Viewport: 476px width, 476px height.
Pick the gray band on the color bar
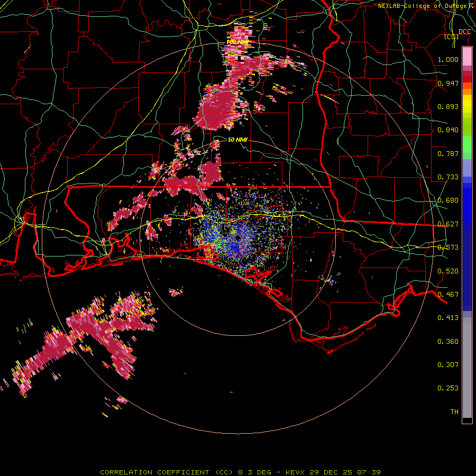(x=467, y=368)
